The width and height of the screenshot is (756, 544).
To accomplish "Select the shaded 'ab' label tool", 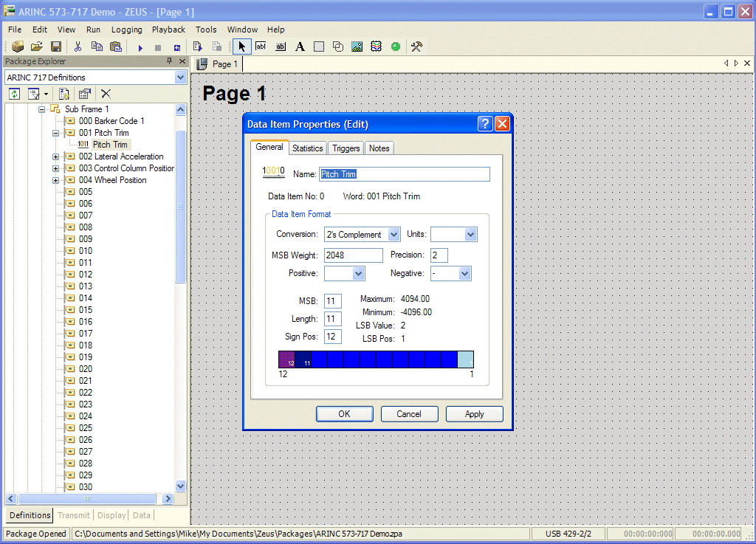I will (x=280, y=47).
